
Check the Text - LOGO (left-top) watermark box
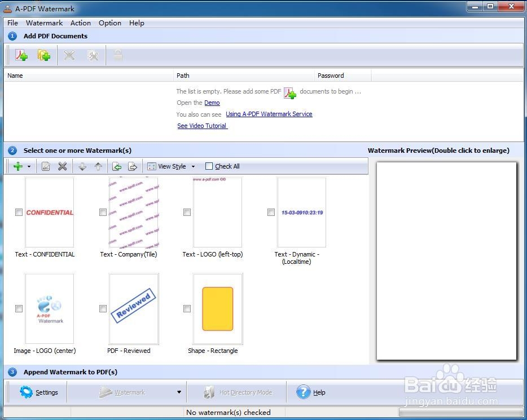click(x=187, y=212)
